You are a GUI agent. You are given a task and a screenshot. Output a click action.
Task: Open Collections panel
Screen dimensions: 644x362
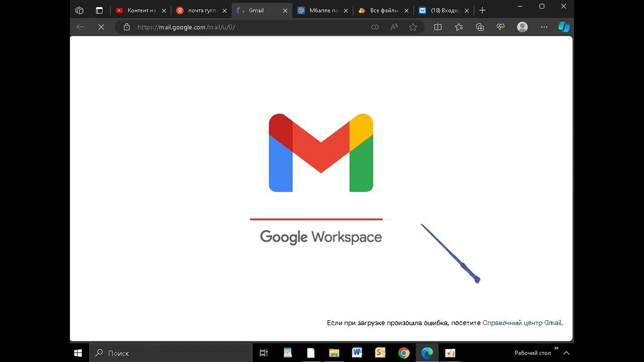coord(480,27)
